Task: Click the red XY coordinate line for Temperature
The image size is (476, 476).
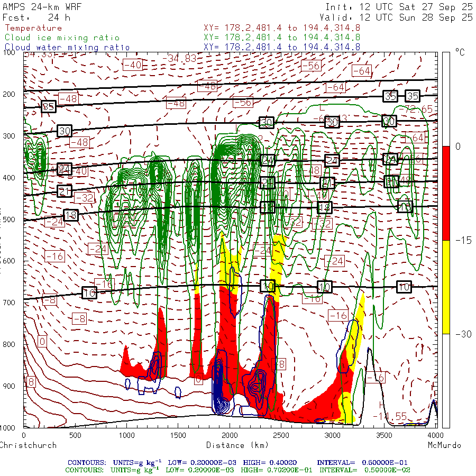Action: [282, 28]
